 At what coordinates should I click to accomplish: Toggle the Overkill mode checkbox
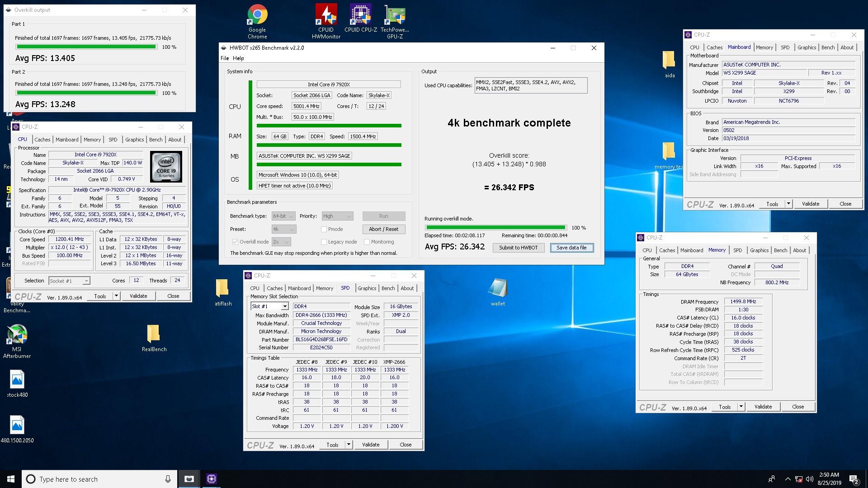click(x=235, y=242)
